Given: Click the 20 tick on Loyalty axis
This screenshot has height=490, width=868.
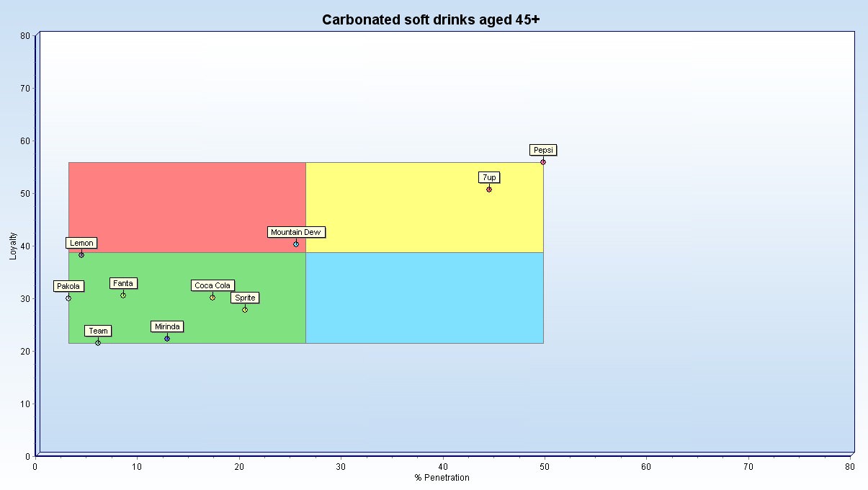Looking at the screenshot, I should (x=25, y=352).
